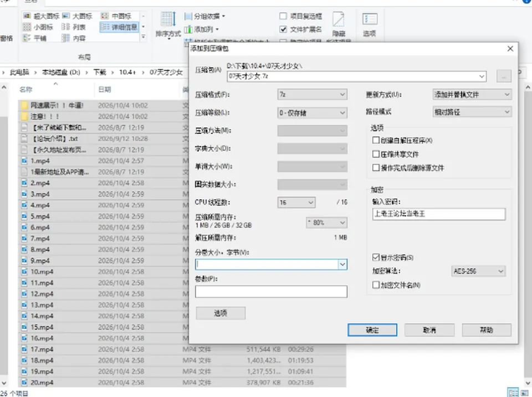The height and width of the screenshot is (397, 532).
Task: Click the browse archive path button
Action: (x=504, y=76)
